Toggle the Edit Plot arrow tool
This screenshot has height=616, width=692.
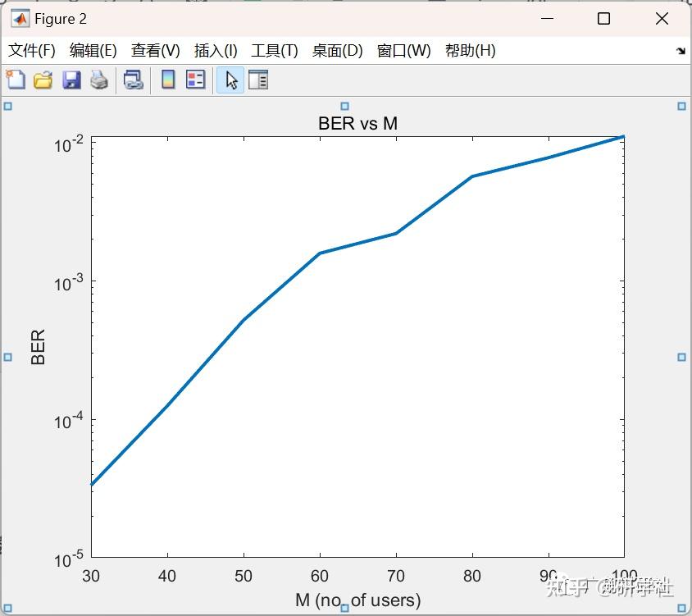(231, 80)
